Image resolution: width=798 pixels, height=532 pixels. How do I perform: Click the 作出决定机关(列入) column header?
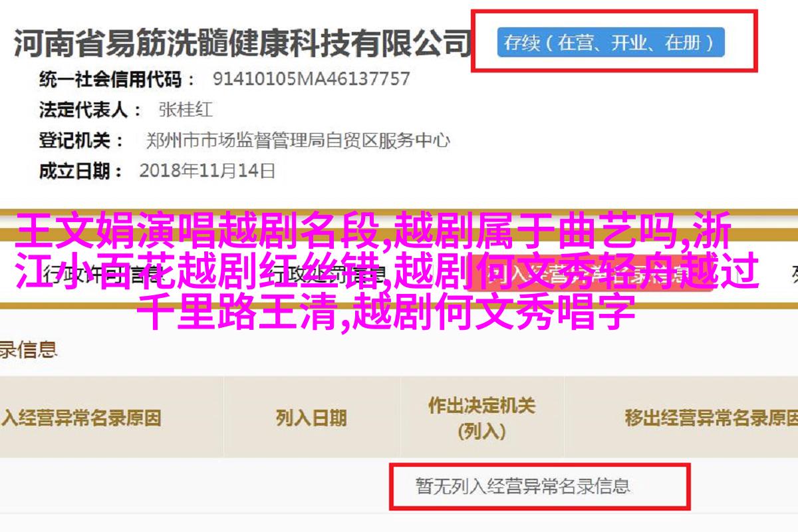pos(481,418)
